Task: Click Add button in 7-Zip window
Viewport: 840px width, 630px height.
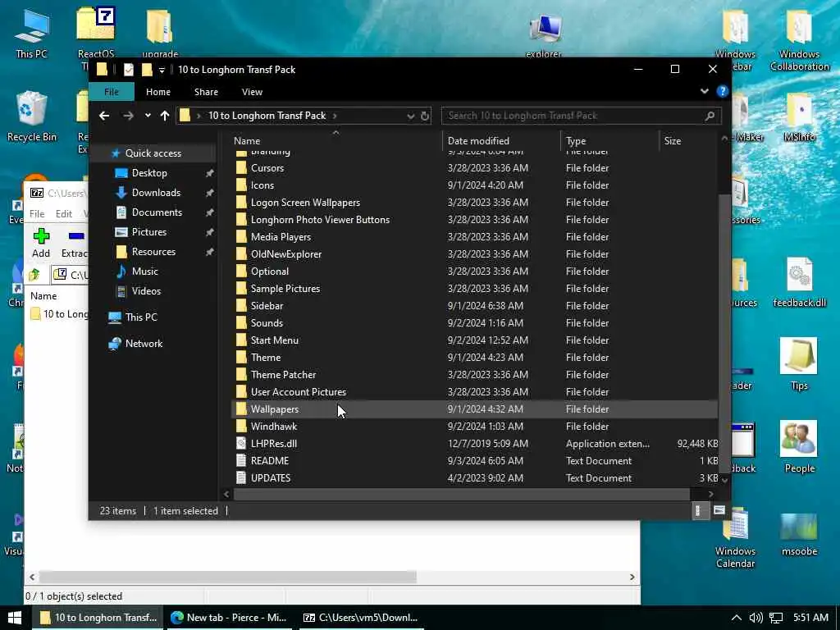Action: pyautogui.click(x=41, y=243)
